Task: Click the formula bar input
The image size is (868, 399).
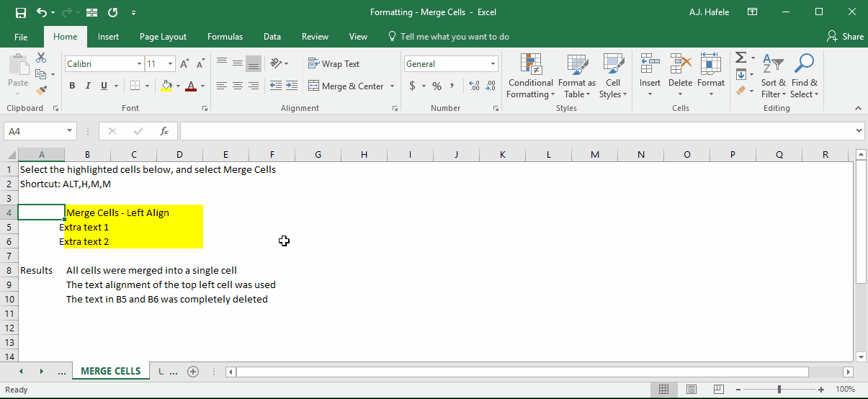Action: click(516, 131)
